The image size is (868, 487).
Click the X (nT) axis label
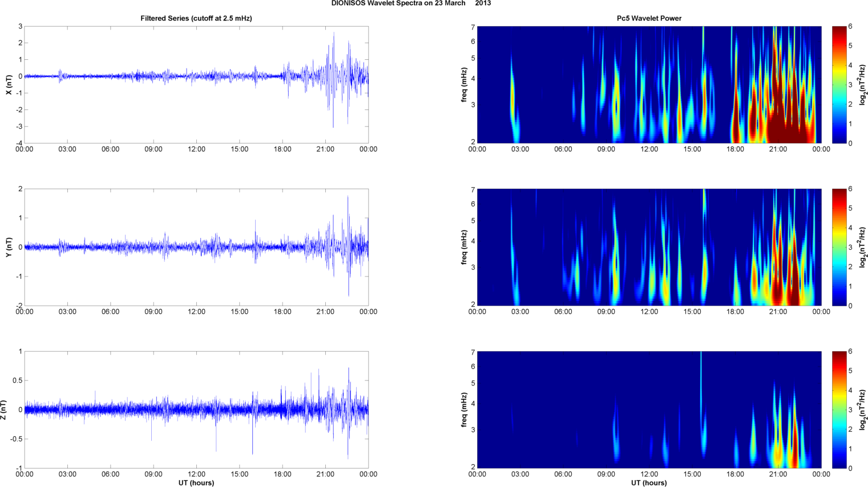click(9, 84)
